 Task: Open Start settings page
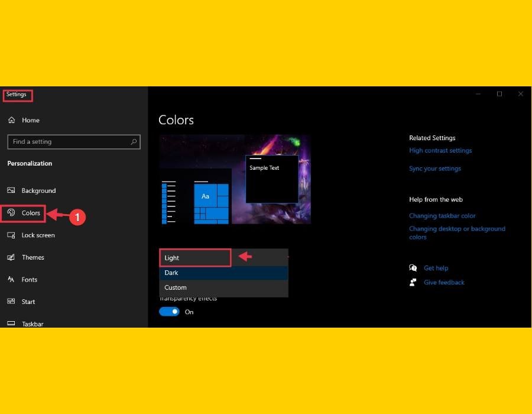pyautogui.click(x=28, y=302)
